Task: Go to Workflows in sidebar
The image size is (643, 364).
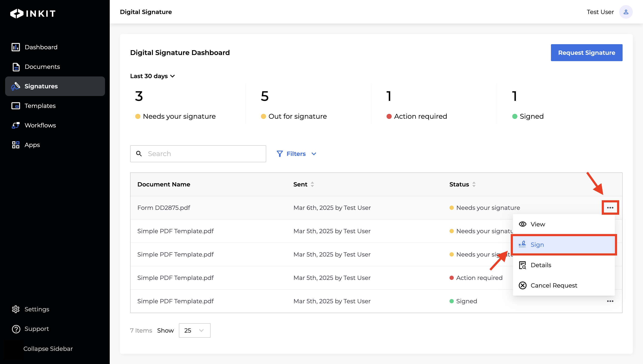Action: tap(16, 125)
